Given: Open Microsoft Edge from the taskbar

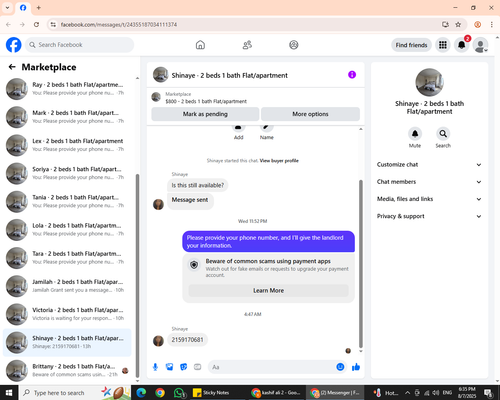Looking at the screenshot, I should pos(141,393).
